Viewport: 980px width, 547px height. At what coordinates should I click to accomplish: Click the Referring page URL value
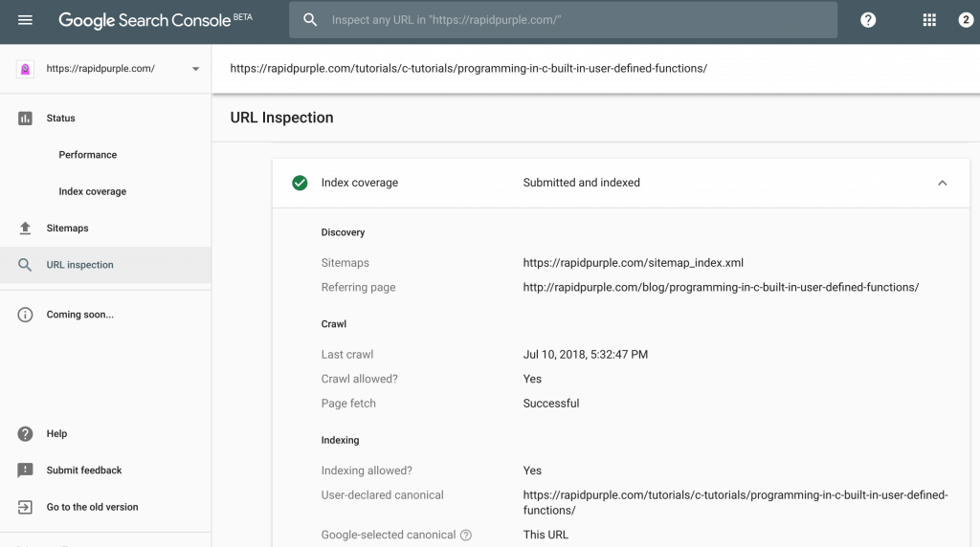721,287
